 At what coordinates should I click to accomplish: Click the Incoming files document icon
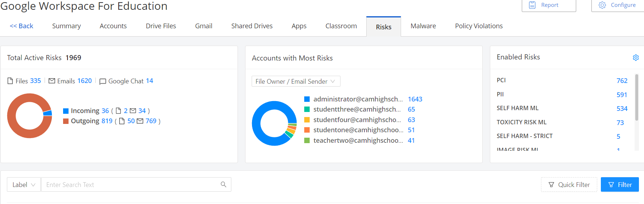(118, 111)
